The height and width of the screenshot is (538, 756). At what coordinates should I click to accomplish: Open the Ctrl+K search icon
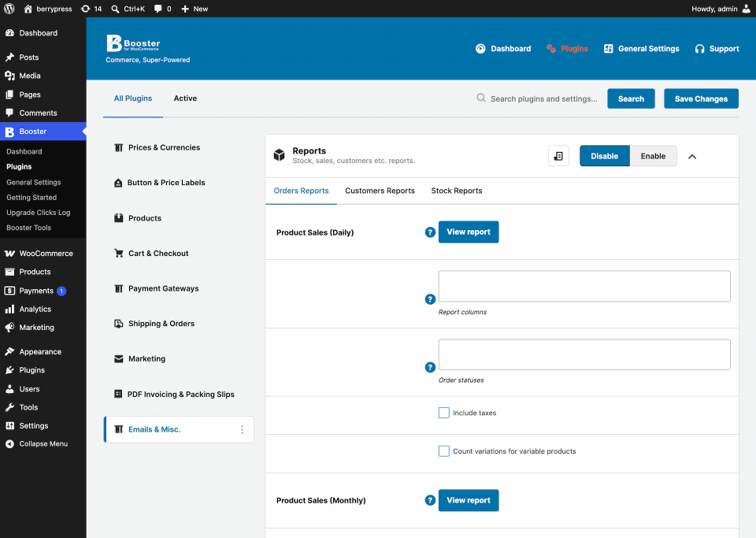pyautogui.click(x=115, y=9)
